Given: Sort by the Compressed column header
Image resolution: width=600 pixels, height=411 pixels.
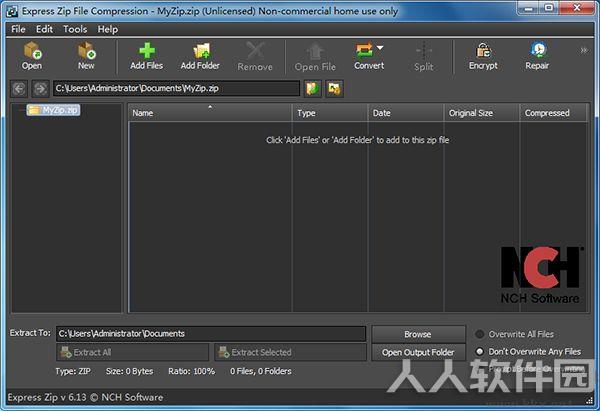Looking at the screenshot, I should pos(553,113).
